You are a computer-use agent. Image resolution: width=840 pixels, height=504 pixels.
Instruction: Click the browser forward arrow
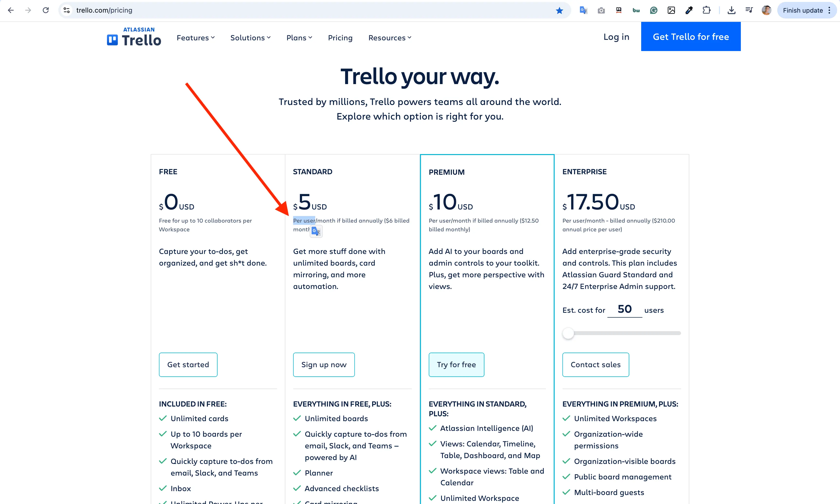28,10
